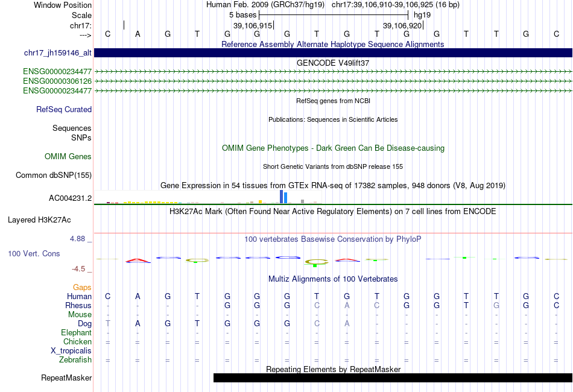This screenshot has width=573, height=392.
Task: Click Multiz Alignments of 100 Vertebrates title
Action: (332, 279)
